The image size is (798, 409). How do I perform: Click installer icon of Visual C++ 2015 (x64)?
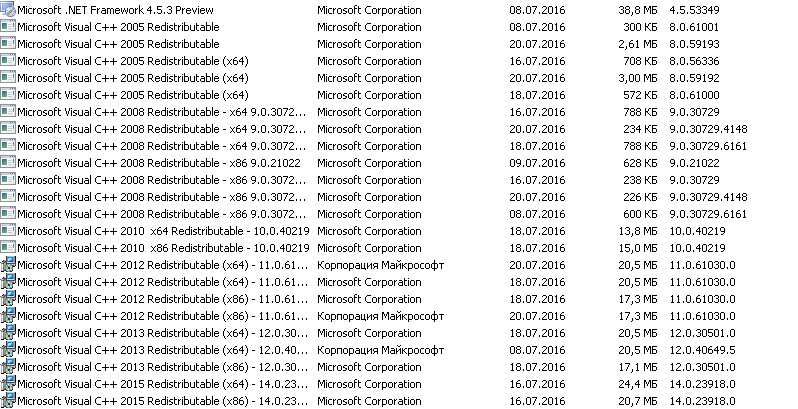[8, 384]
